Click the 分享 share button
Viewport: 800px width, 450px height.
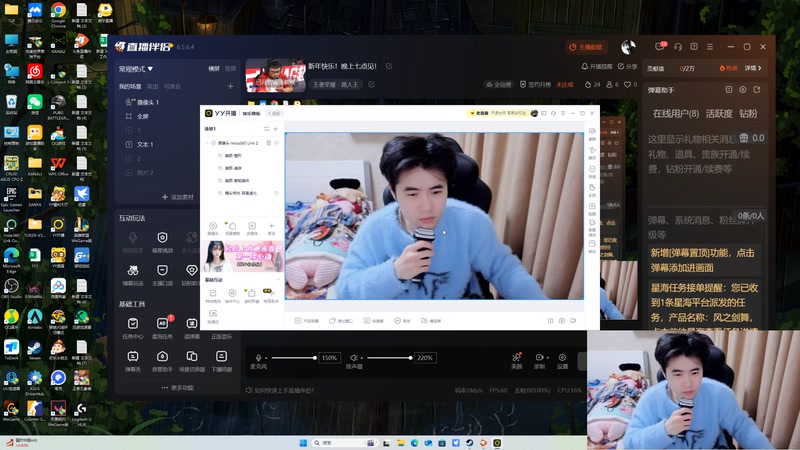click(628, 66)
